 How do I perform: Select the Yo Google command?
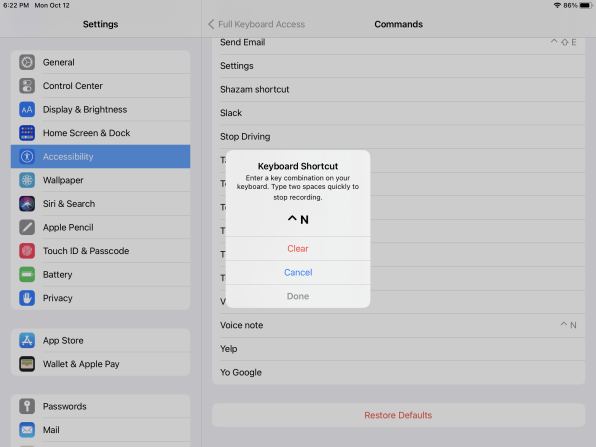pyautogui.click(x=398, y=372)
